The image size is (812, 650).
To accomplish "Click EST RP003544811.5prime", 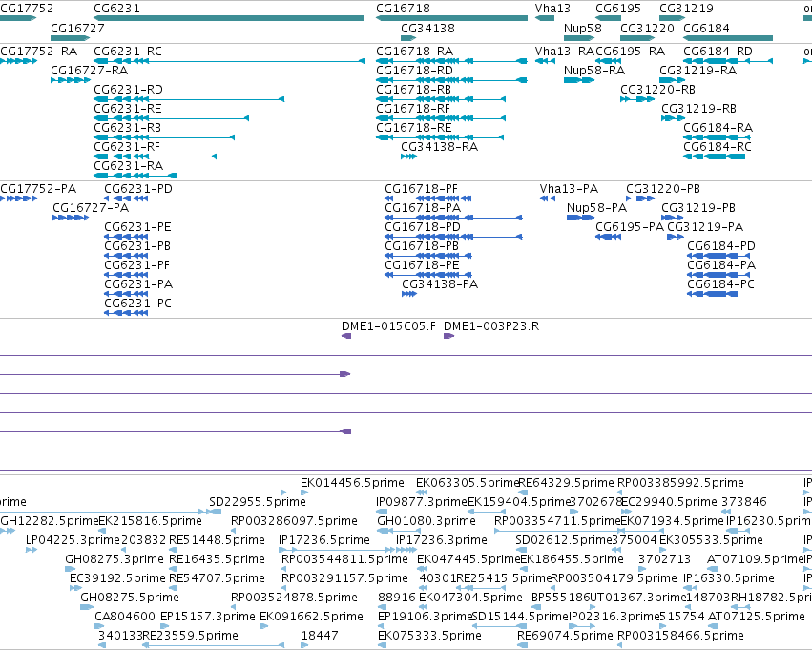I will [x=344, y=559].
